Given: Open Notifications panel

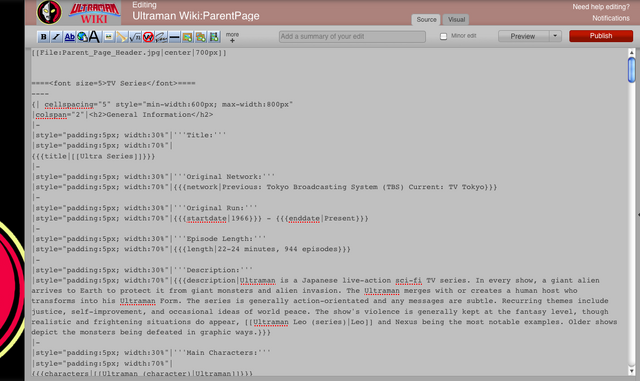Looking at the screenshot, I should pyautogui.click(x=611, y=18).
